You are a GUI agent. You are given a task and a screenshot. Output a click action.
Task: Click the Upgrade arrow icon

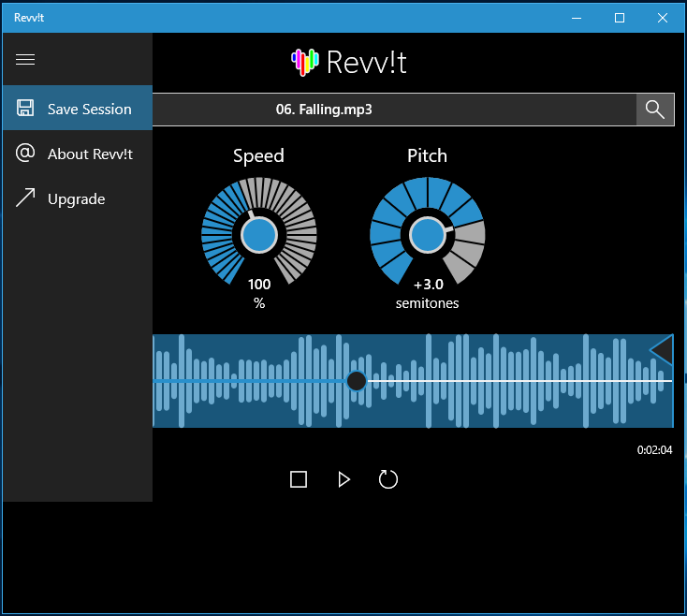coord(25,198)
